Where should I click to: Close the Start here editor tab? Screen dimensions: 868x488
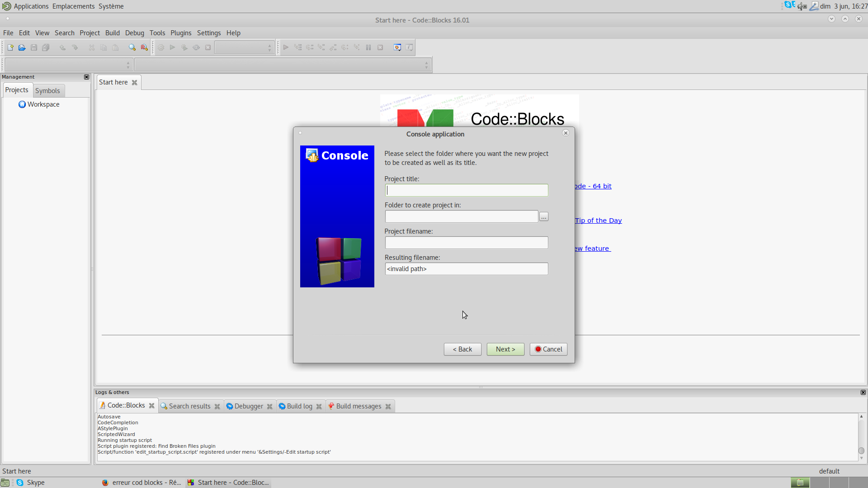click(x=134, y=83)
